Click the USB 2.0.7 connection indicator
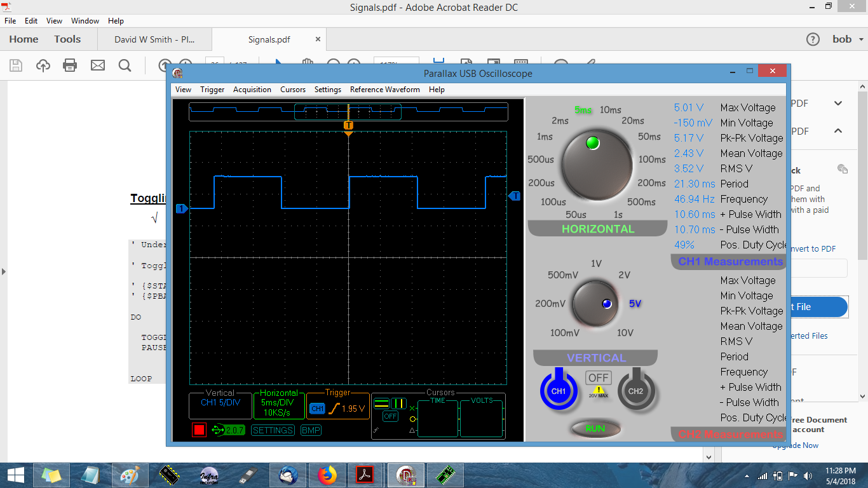The image size is (868, 488). tap(228, 430)
